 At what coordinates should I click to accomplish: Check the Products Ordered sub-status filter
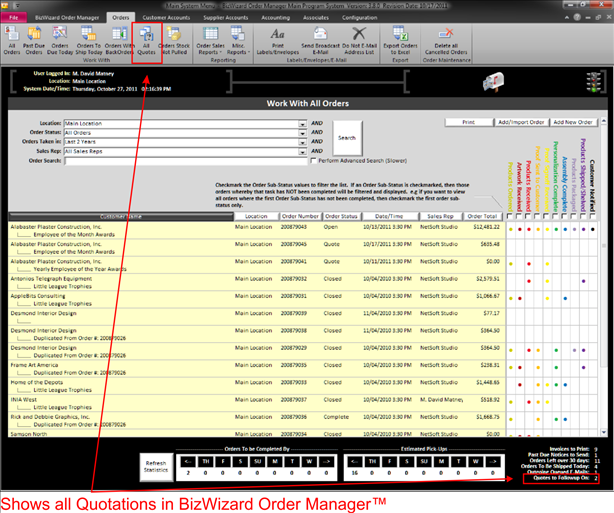[x=510, y=216]
